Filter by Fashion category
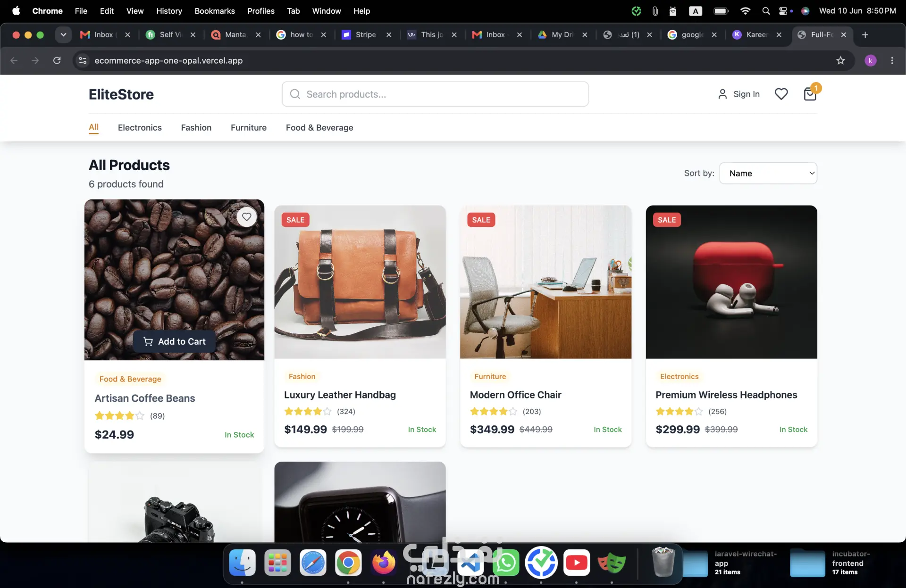906x588 pixels. [x=196, y=127]
